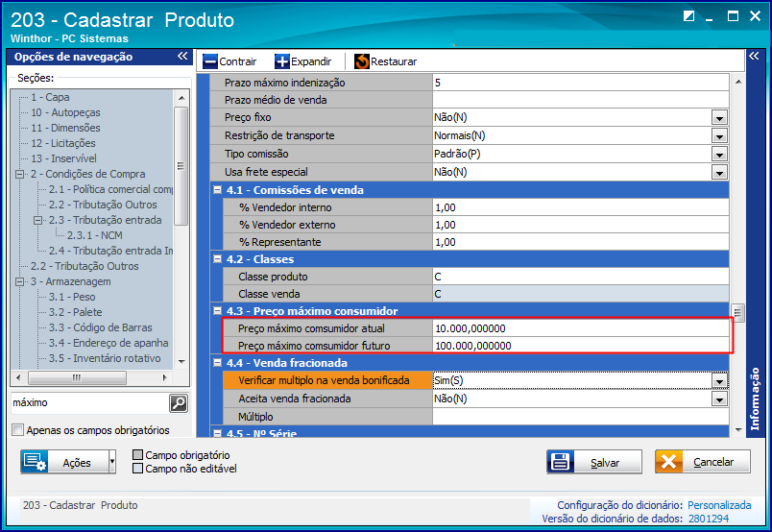Click the empty Múltiplo value field
Viewport: 772px width, 532px height.
click(x=581, y=417)
